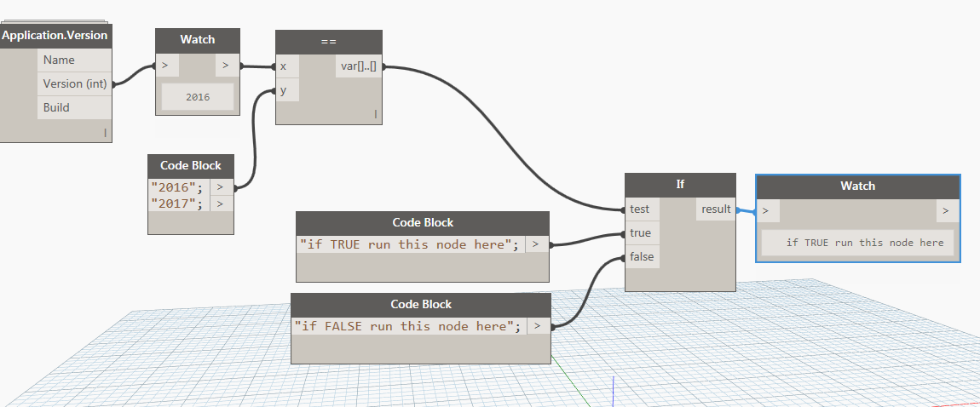Screen dimensions: 980x407
Task: Click output port of the highlighted Watch node
Action: tap(948, 210)
